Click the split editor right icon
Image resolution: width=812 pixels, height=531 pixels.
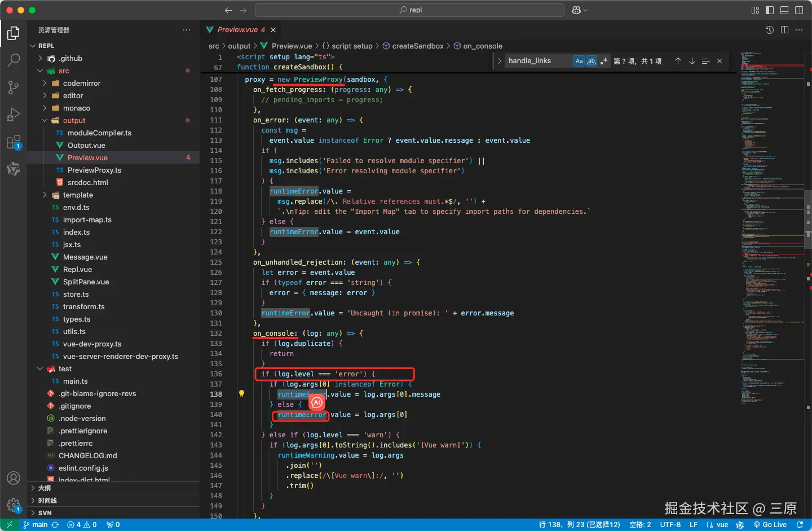(x=784, y=30)
